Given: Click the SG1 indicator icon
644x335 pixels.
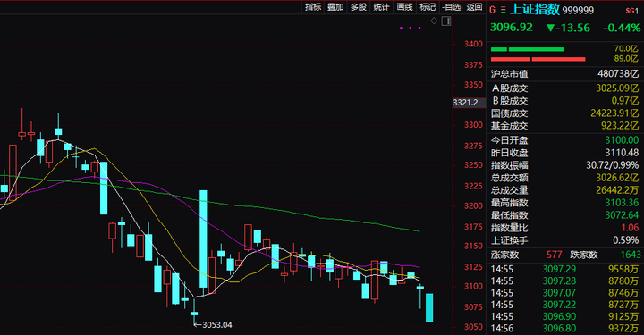Looking at the screenshot, I should 631,11.
